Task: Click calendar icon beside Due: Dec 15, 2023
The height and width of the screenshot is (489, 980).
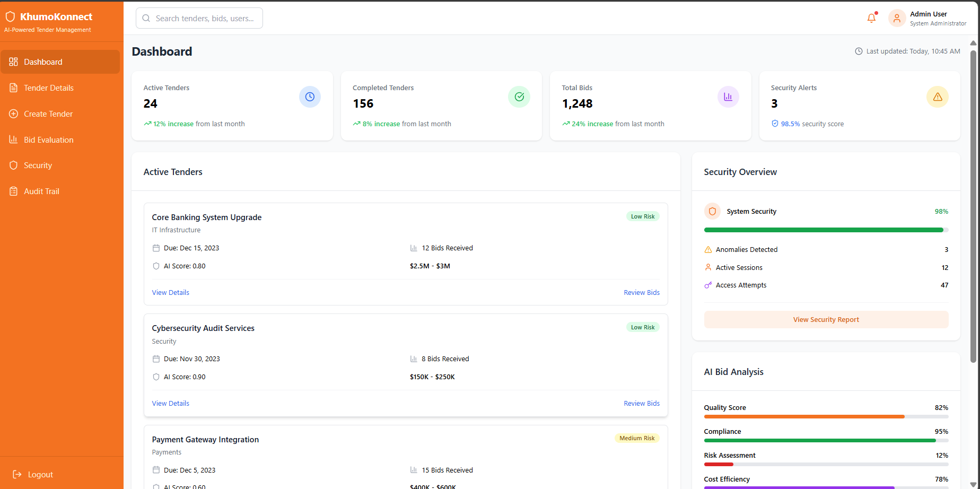Action: 156,248
